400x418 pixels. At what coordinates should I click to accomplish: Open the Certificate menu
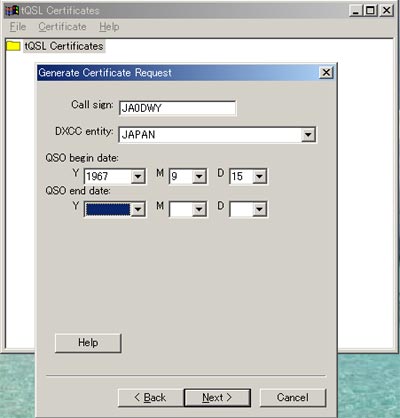point(62,27)
